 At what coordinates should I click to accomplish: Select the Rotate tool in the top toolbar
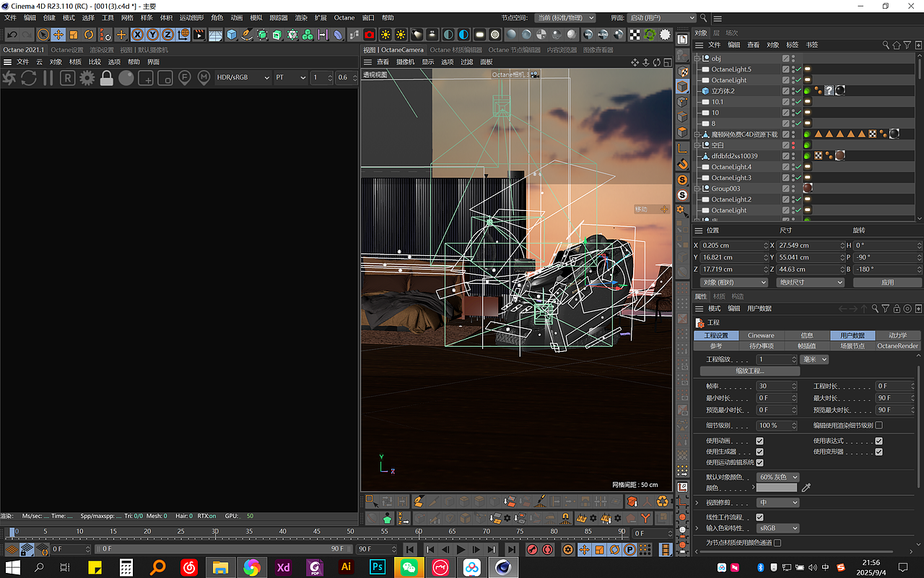pos(89,34)
